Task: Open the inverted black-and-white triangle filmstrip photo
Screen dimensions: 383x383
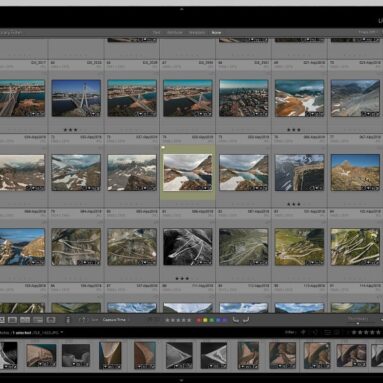Action: 214,355
